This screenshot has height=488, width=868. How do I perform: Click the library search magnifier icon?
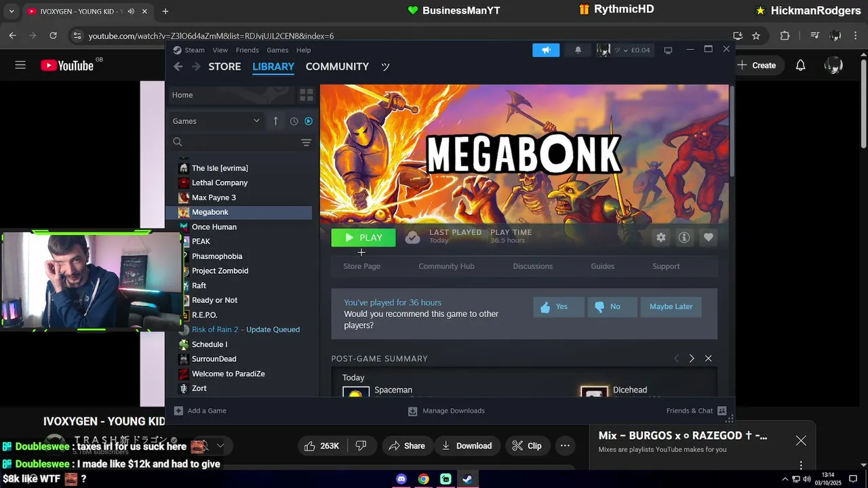click(x=178, y=142)
